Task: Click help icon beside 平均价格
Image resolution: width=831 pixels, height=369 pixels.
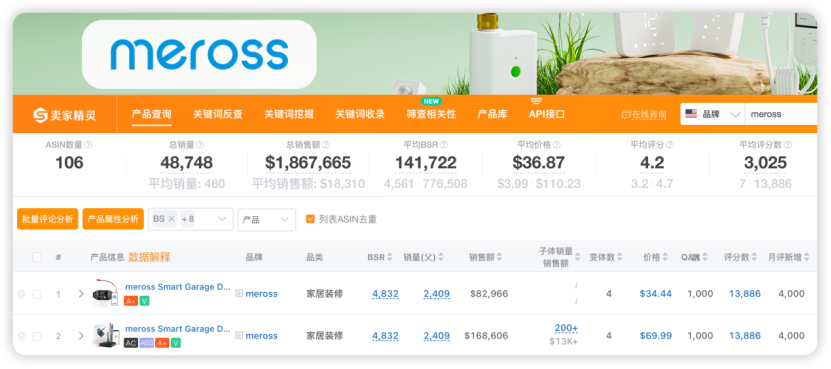Action: tap(556, 145)
